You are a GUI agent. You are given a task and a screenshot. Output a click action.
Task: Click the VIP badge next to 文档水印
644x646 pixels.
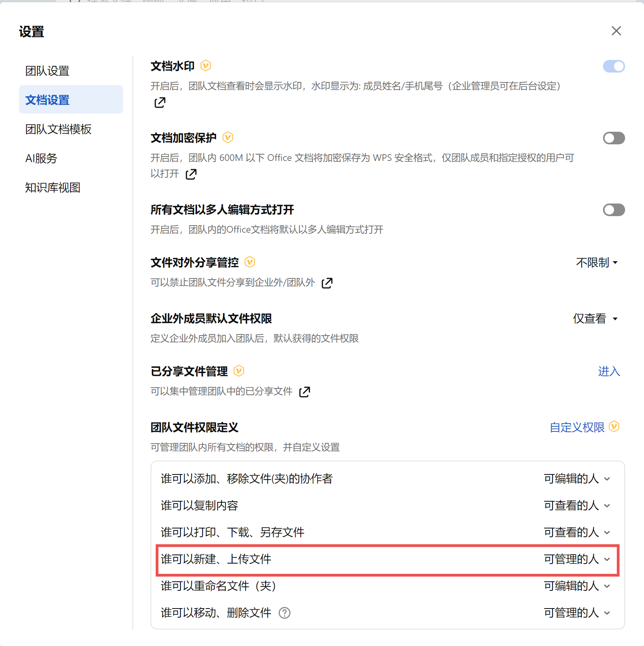206,65
